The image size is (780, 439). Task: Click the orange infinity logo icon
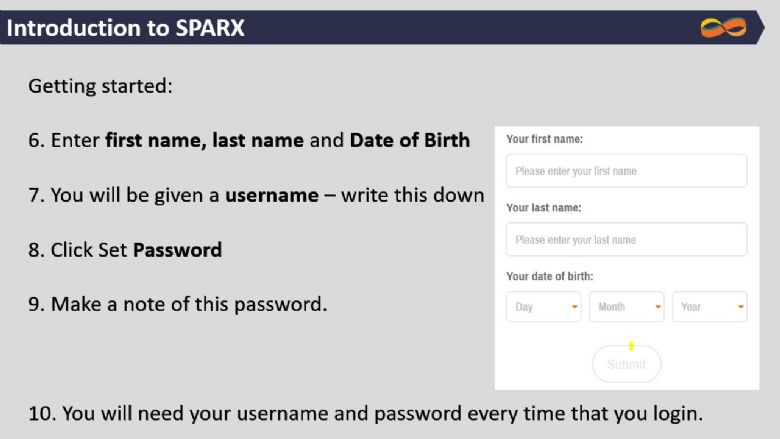pos(723,28)
